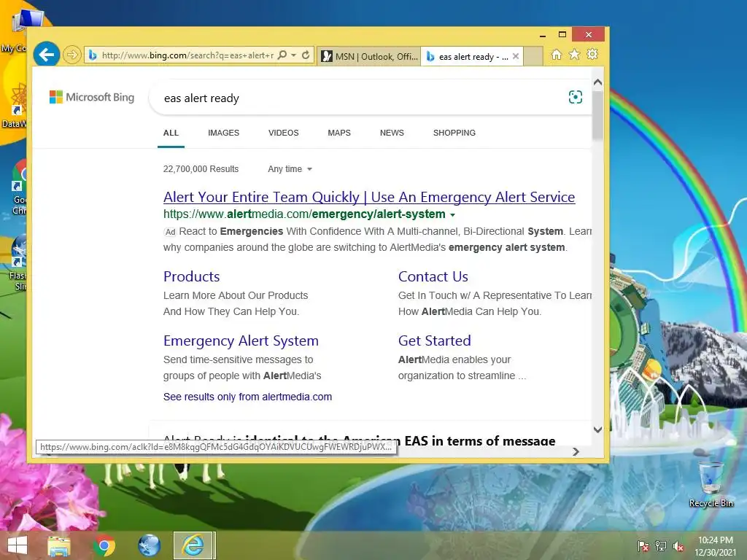747x560 pixels.
Task: Close the eas alert ready tab
Action: [x=516, y=56]
